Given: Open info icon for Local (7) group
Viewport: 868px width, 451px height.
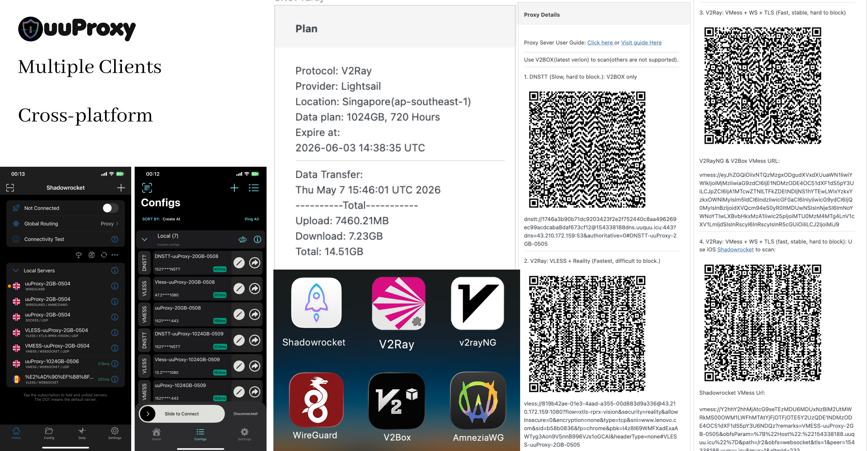Looking at the screenshot, I should coord(257,239).
